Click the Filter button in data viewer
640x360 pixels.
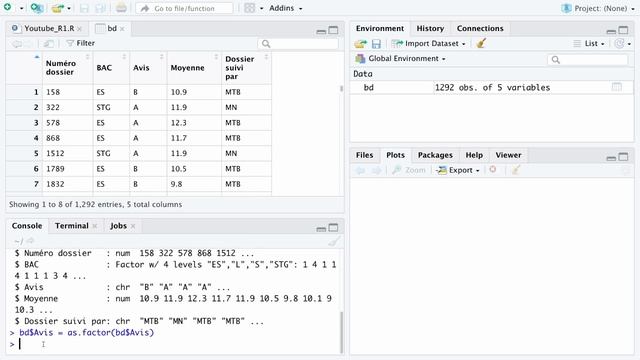pyautogui.click(x=80, y=43)
